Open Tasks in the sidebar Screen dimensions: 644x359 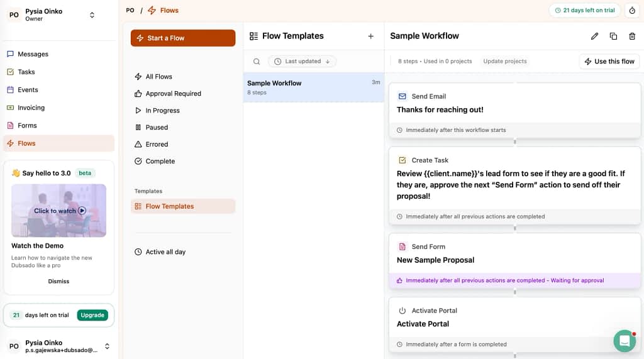click(x=58, y=72)
